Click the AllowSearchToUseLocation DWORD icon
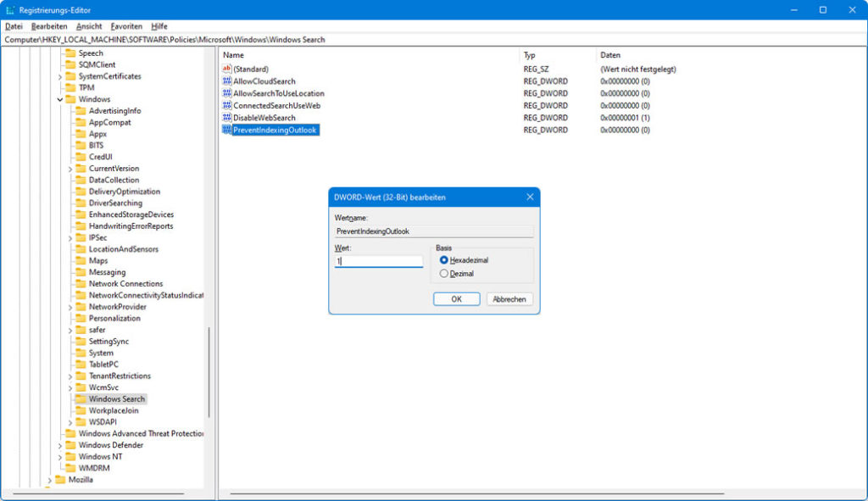The height and width of the screenshot is (501, 868). [226, 93]
